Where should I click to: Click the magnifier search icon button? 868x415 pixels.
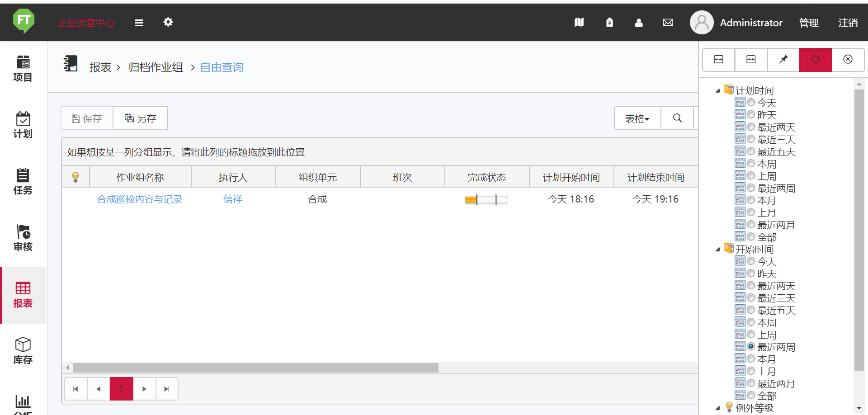677,118
